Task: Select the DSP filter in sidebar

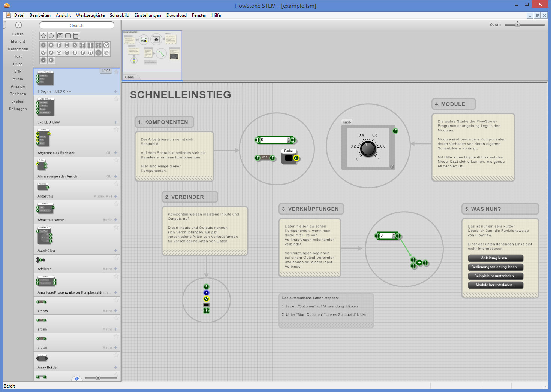Action: (x=18, y=72)
